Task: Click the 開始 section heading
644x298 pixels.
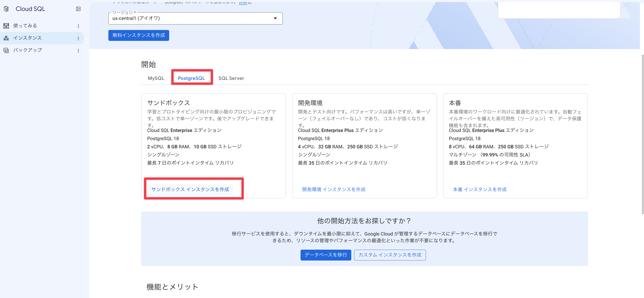Action: tap(149, 64)
